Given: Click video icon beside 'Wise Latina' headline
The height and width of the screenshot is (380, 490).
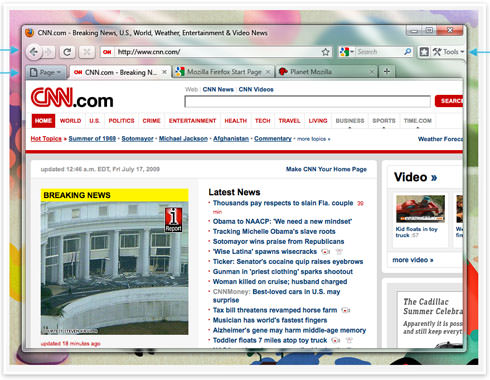Looking at the screenshot, I should coord(325,252).
